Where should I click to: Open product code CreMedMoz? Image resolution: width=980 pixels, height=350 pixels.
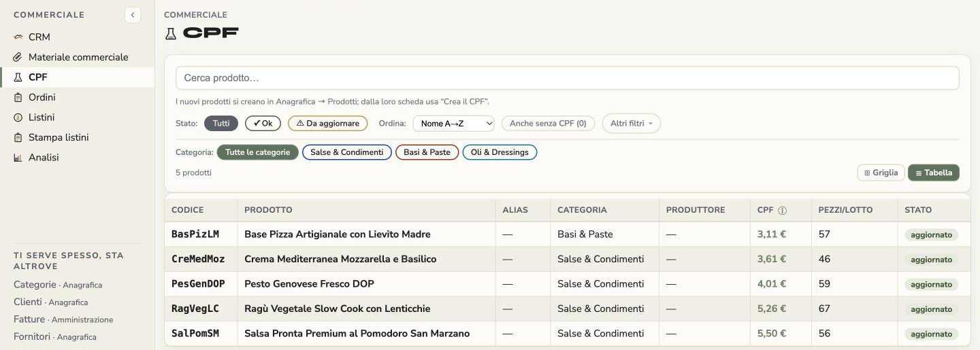tap(198, 259)
